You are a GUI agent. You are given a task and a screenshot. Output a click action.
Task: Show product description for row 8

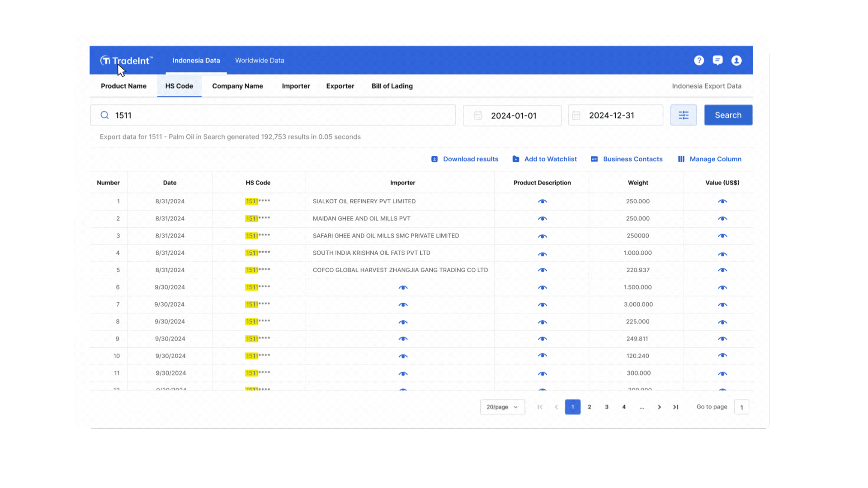point(542,322)
